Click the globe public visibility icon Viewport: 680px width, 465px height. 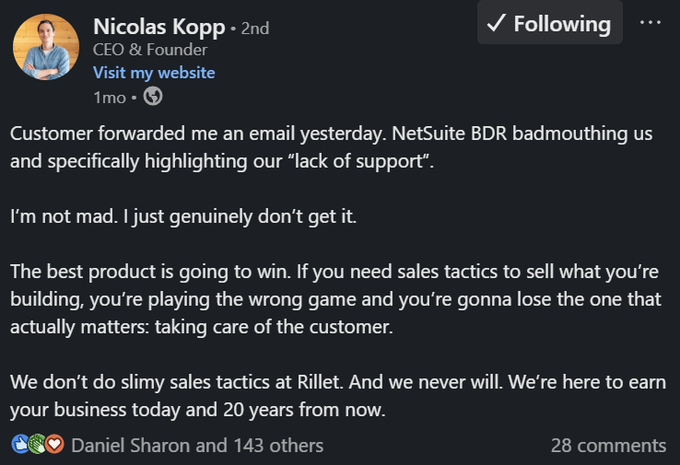point(153,96)
